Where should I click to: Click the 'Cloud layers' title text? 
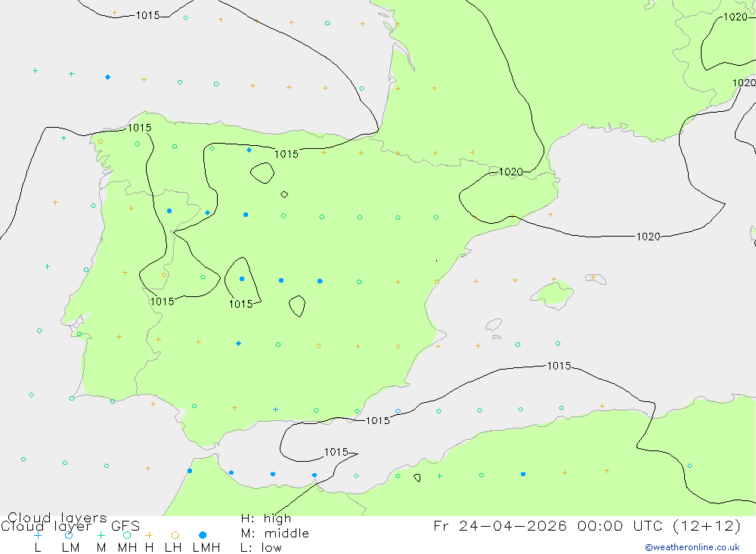(x=57, y=518)
